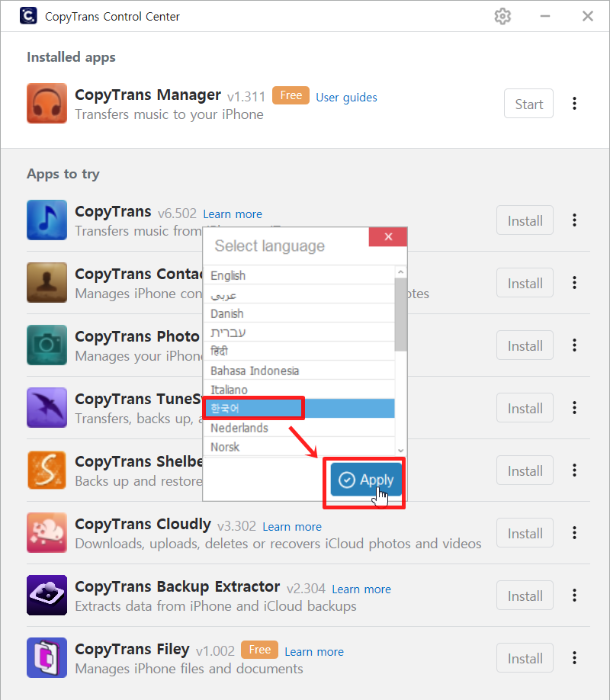Viewport: 610px width, 700px height.
Task: Install CopyTrans Photo
Action: click(525, 345)
